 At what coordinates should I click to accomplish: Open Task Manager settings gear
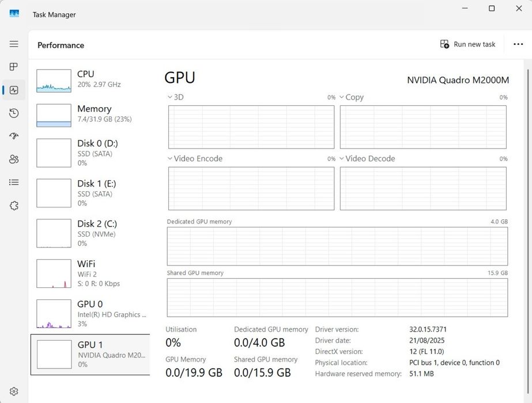pyautogui.click(x=14, y=391)
